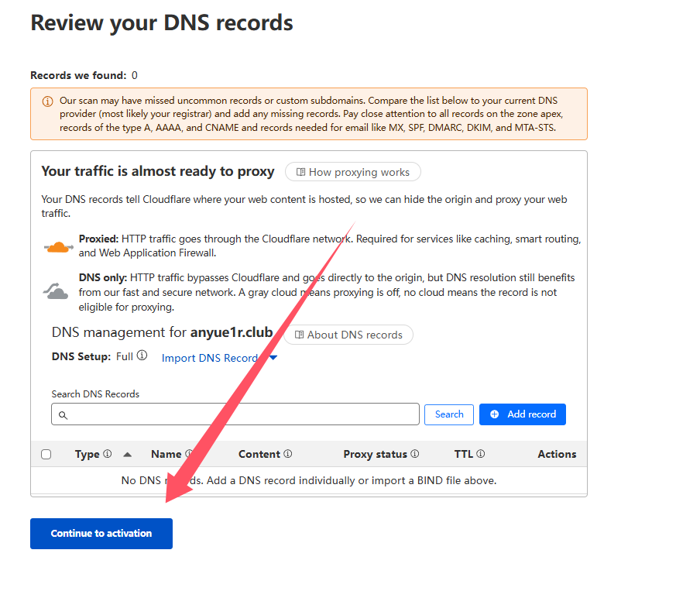Click the anyue1r.club domain name
700x598 pixels.
pyautogui.click(x=232, y=332)
